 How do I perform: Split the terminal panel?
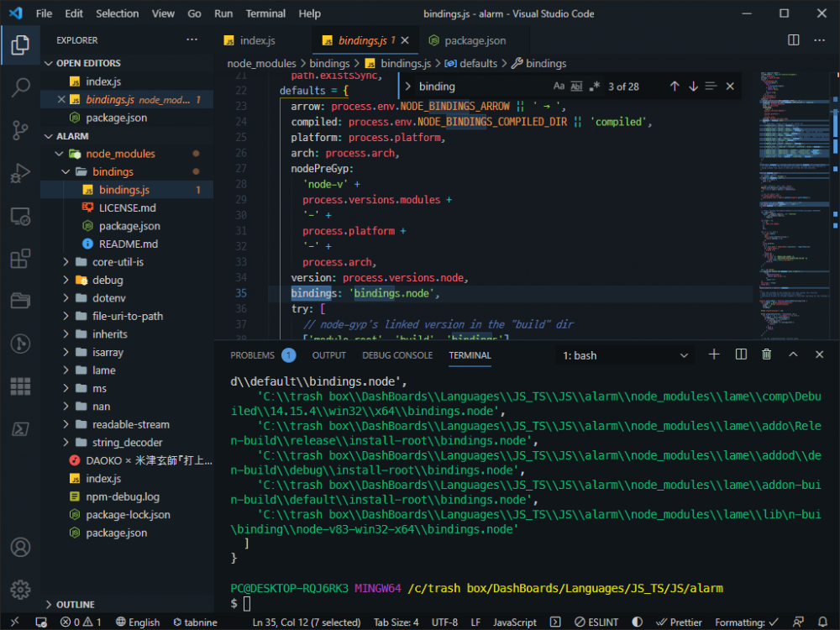point(741,354)
